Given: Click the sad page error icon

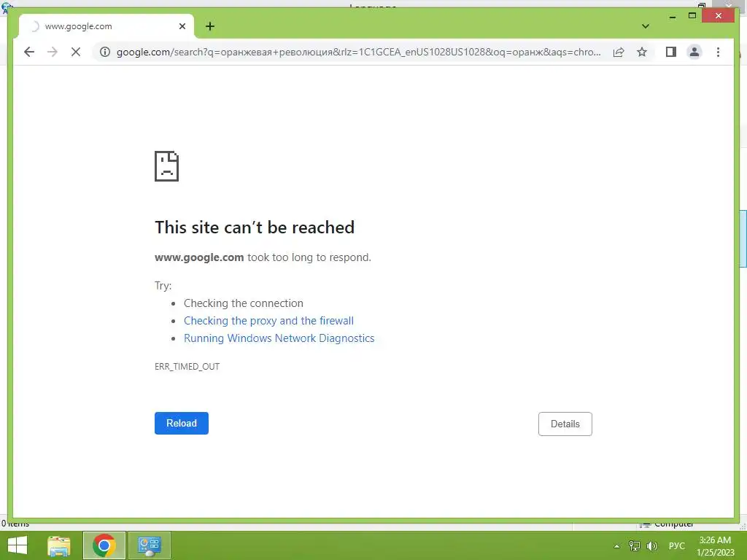Looking at the screenshot, I should coord(167,166).
